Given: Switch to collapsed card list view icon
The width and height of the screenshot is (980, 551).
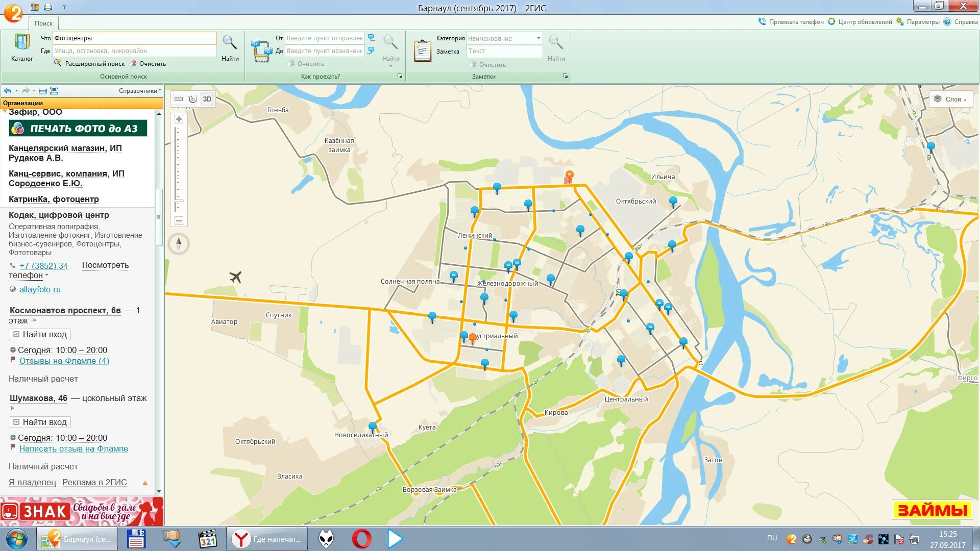Looking at the screenshot, I should coord(43,91).
